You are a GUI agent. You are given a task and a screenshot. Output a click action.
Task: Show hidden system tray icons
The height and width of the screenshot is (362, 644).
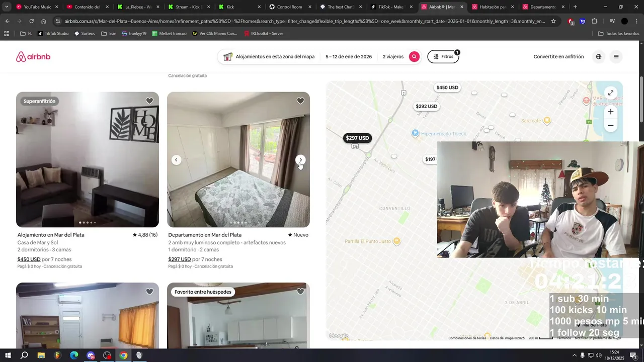point(574,355)
